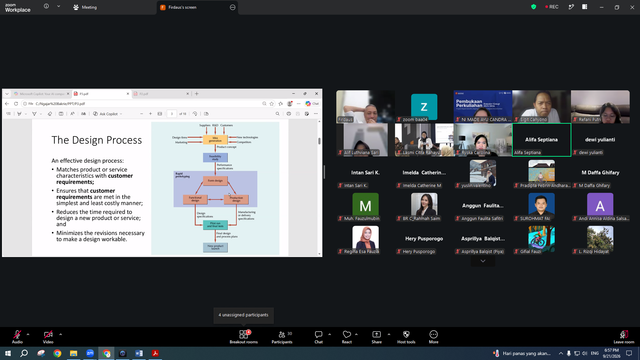Open Host tools shield icon
The width and height of the screenshot is (640, 360).
(x=406, y=336)
